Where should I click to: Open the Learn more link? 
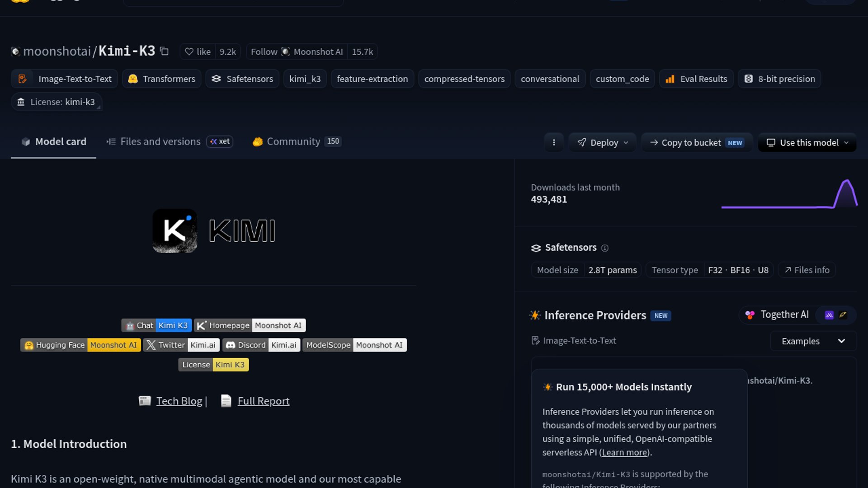pos(624,452)
